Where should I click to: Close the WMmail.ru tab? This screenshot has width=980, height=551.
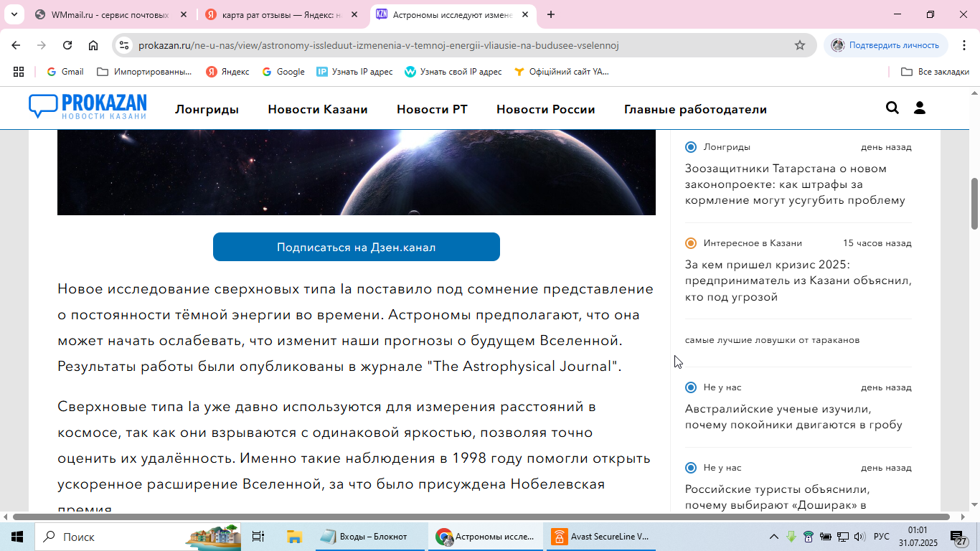point(184,14)
